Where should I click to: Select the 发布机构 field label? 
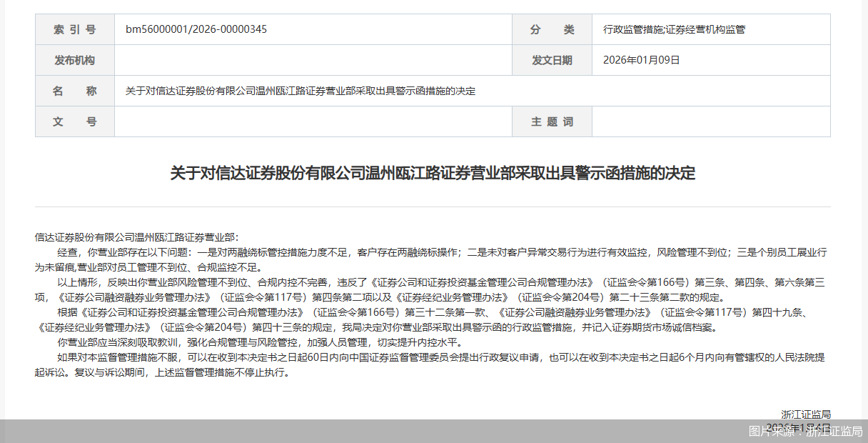click(x=74, y=60)
